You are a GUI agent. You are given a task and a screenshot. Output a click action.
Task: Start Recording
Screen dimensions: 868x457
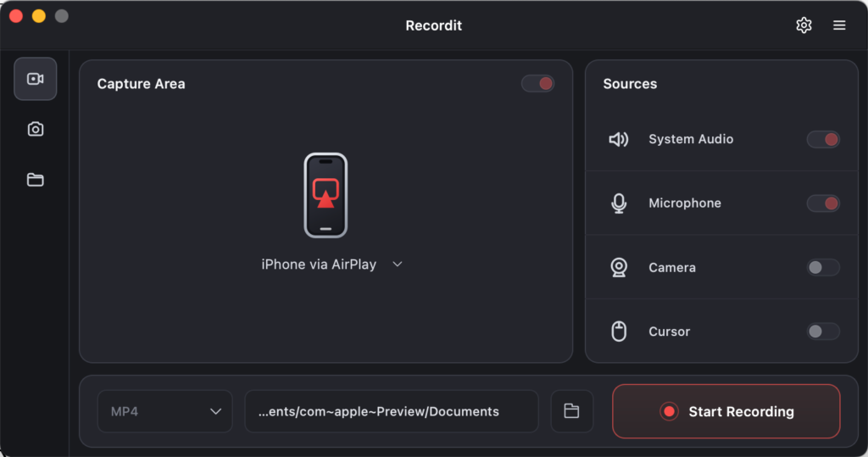pos(726,411)
